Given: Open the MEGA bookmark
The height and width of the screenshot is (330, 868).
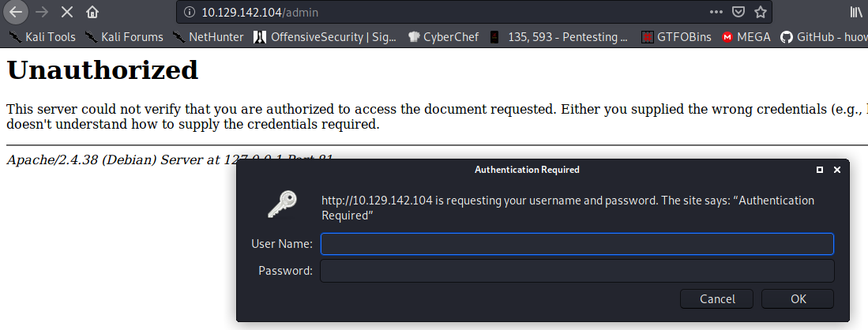Looking at the screenshot, I should click(746, 36).
